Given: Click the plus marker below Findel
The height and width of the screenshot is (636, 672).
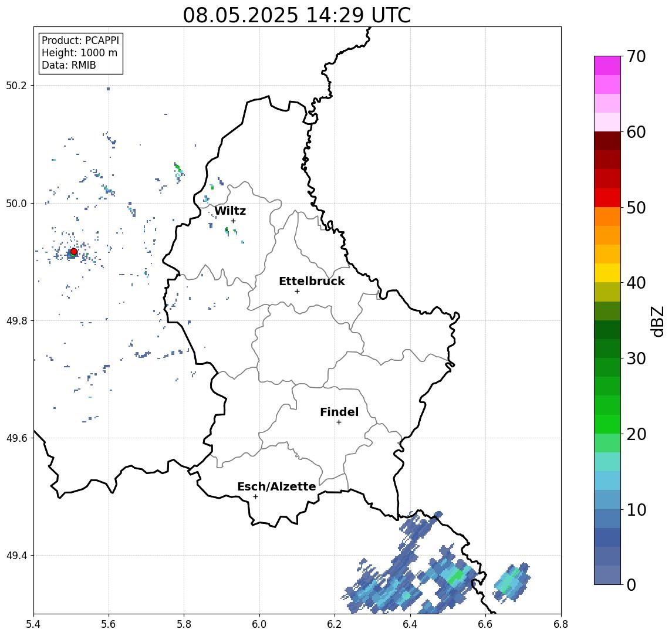Looking at the screenshot, I should tap(339, 422).
